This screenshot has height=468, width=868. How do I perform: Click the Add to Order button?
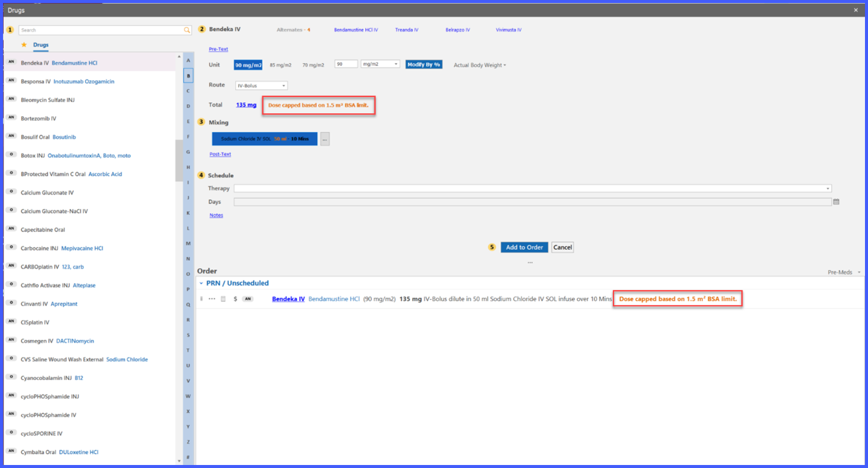(524, 248)
